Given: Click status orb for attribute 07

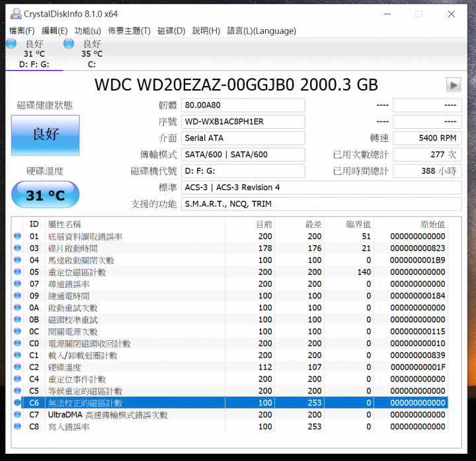Looking at the screenshot, I should tap(17, 283).
